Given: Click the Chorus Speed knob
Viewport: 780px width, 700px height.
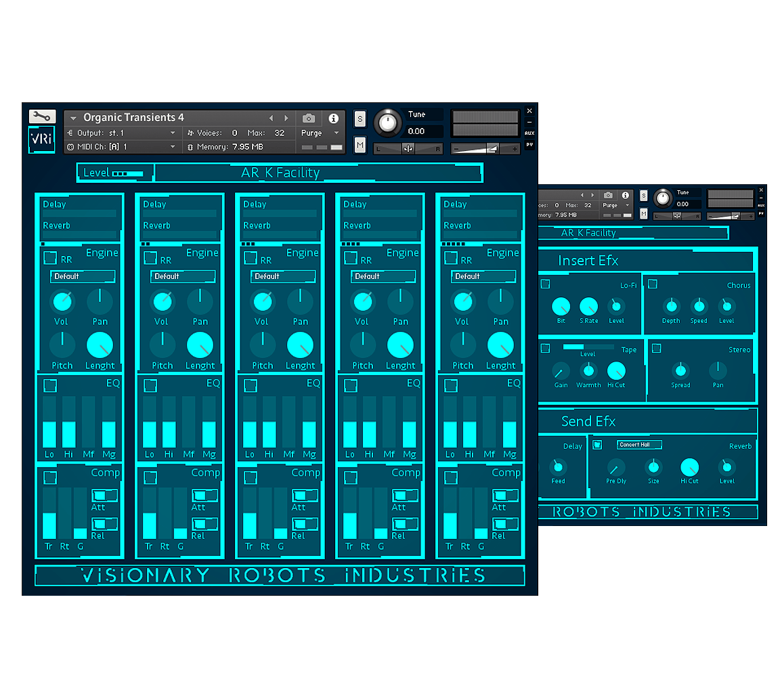Looking at the screenshot, I should pyautogui.click(x=699, y=306).
